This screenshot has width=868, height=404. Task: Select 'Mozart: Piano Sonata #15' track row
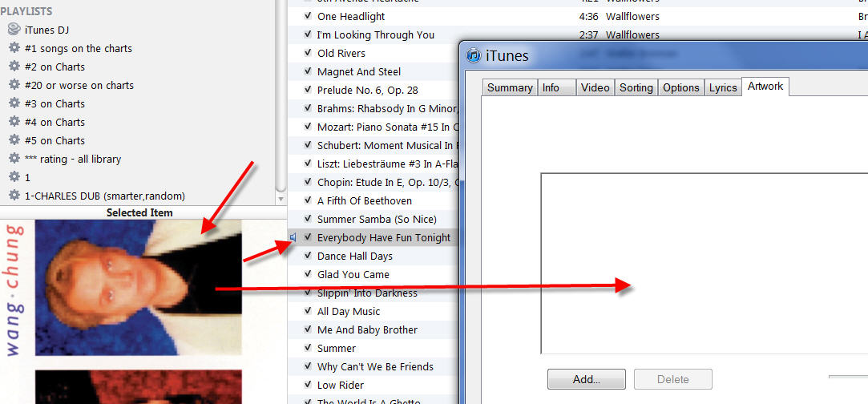(x=388, y=127)
